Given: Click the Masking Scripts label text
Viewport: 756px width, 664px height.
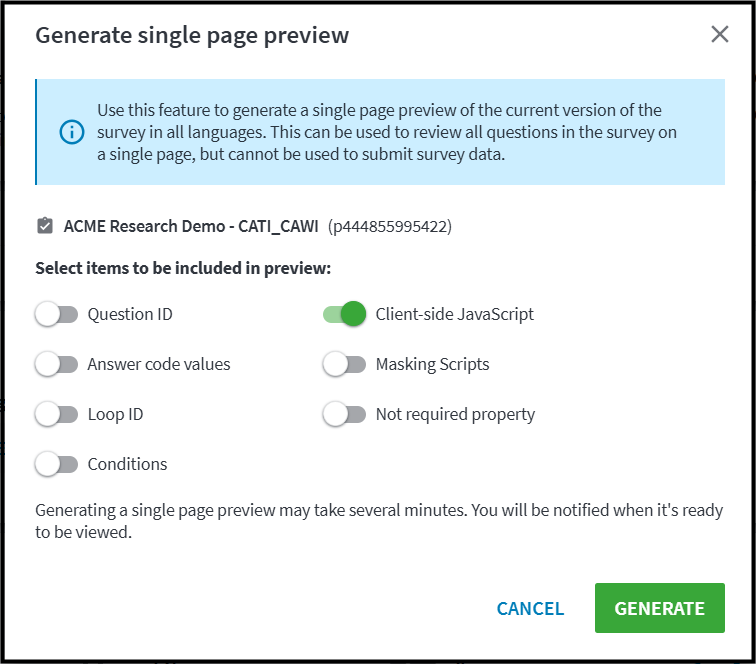Looking at the screenshot, I should click(x=432, y=365).
